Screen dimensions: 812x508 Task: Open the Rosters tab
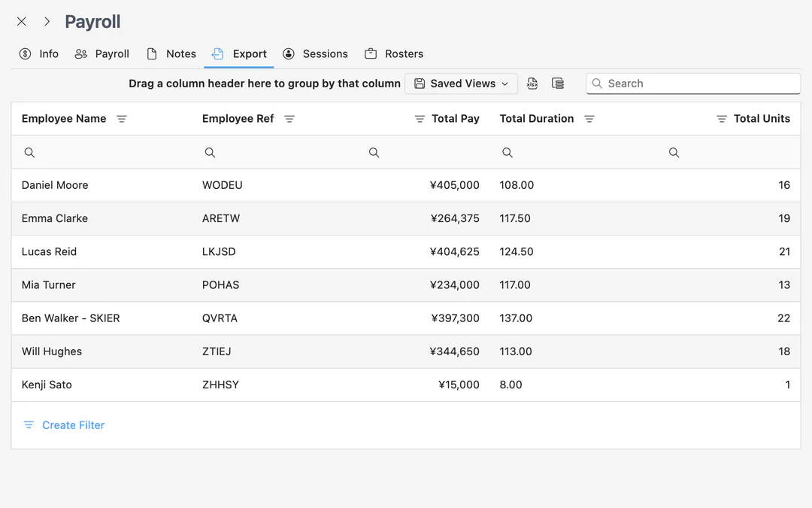394,54
